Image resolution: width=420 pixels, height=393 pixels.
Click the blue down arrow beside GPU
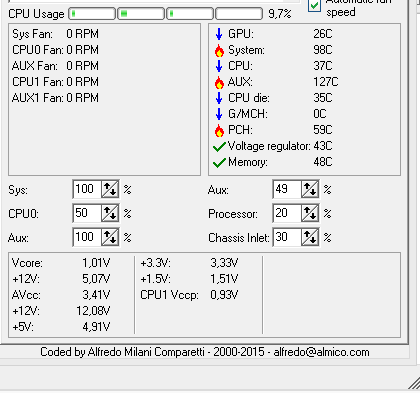219,34
